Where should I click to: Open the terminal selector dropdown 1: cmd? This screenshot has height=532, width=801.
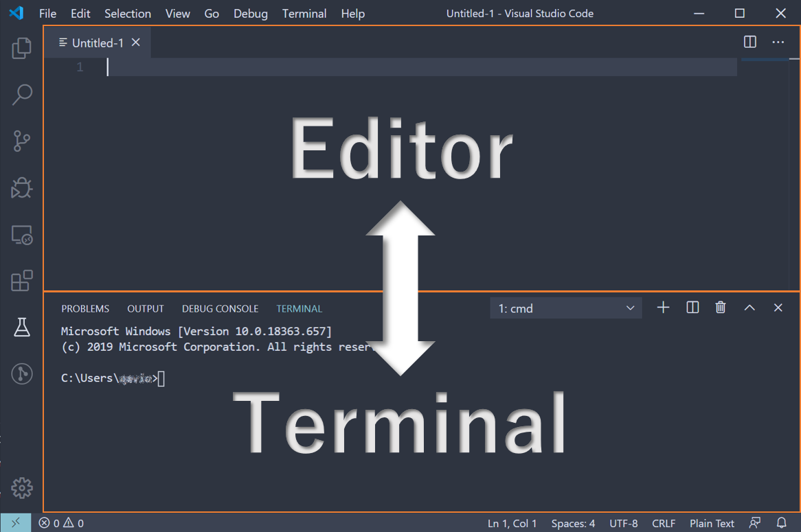[x=566, y=308]
